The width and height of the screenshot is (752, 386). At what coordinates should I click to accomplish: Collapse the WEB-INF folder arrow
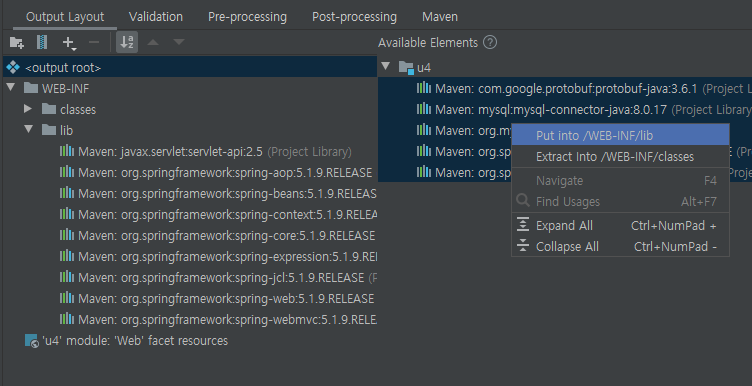pyautogui.click(x=11, y=88)
